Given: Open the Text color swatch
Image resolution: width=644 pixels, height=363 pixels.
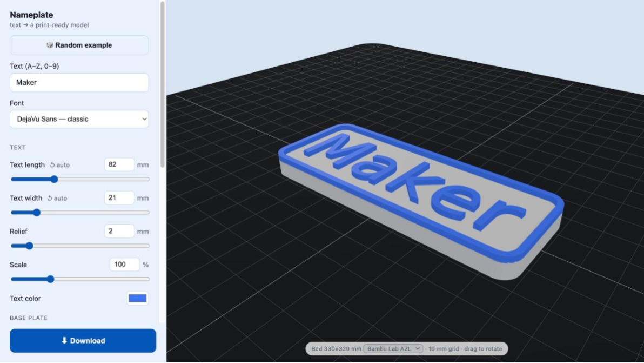Looking at the screenshot, I should point(137,299).
